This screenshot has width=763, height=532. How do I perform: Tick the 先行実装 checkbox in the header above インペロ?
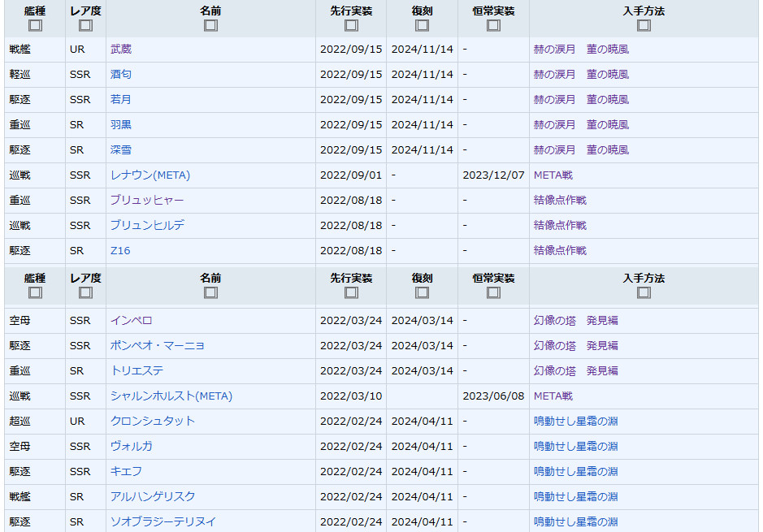(351, 292)
